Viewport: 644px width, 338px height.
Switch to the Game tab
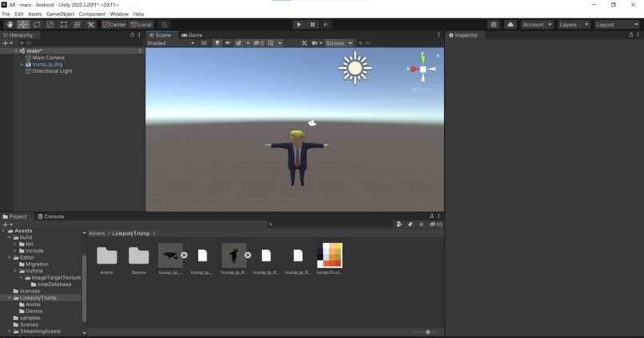192,35
